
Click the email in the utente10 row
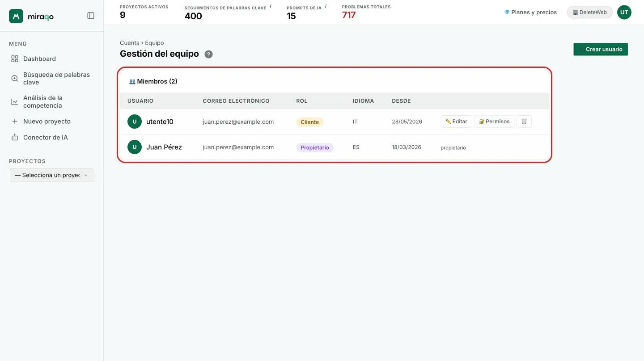238,122
